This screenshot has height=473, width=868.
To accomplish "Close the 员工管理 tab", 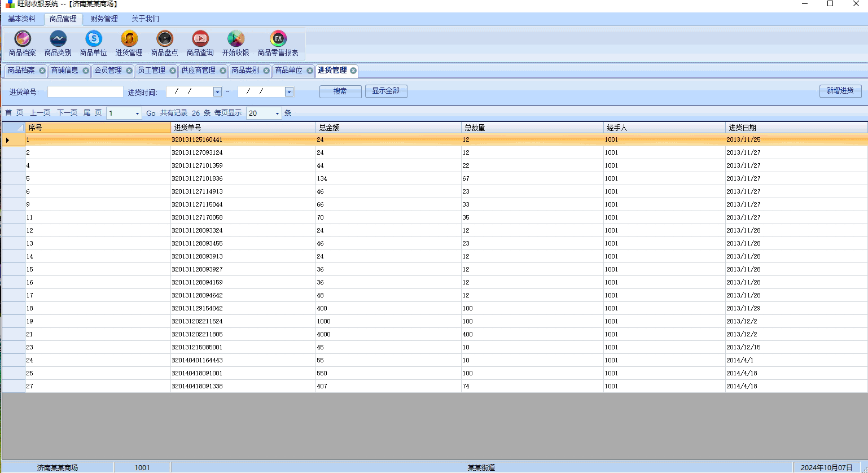I will 173,71.
